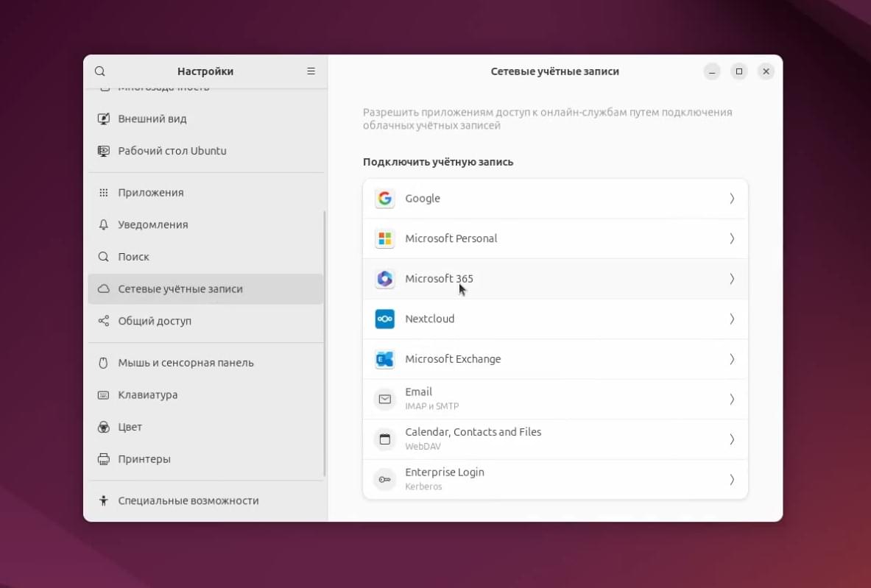
Task: Click the color wheel icon beside Цвет
Action: point(103,427)
